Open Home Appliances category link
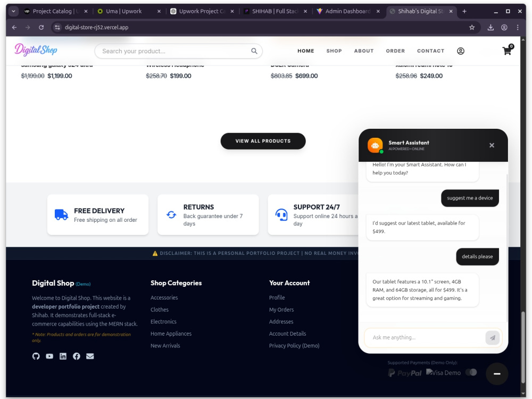 tap(171, 334)
